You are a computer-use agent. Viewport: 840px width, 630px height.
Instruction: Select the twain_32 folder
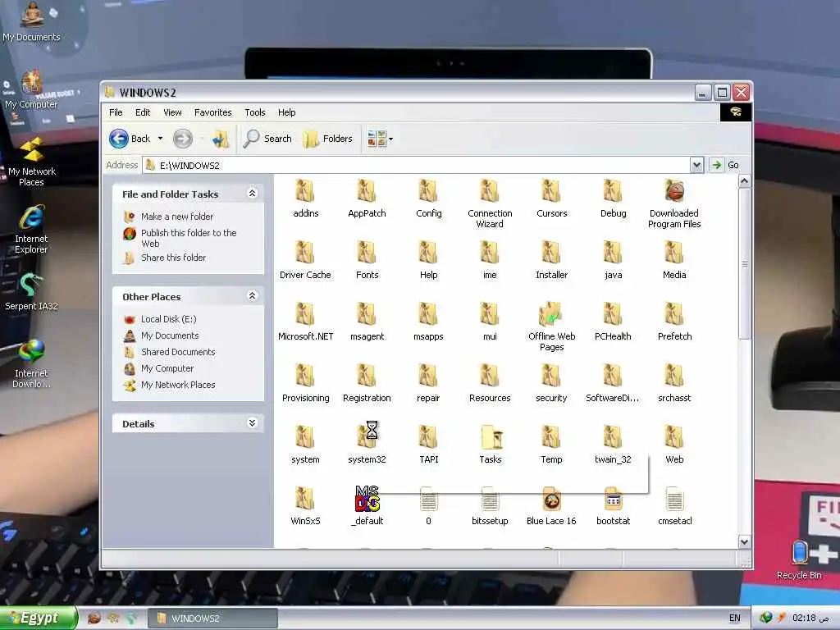(x=613, y=445)
